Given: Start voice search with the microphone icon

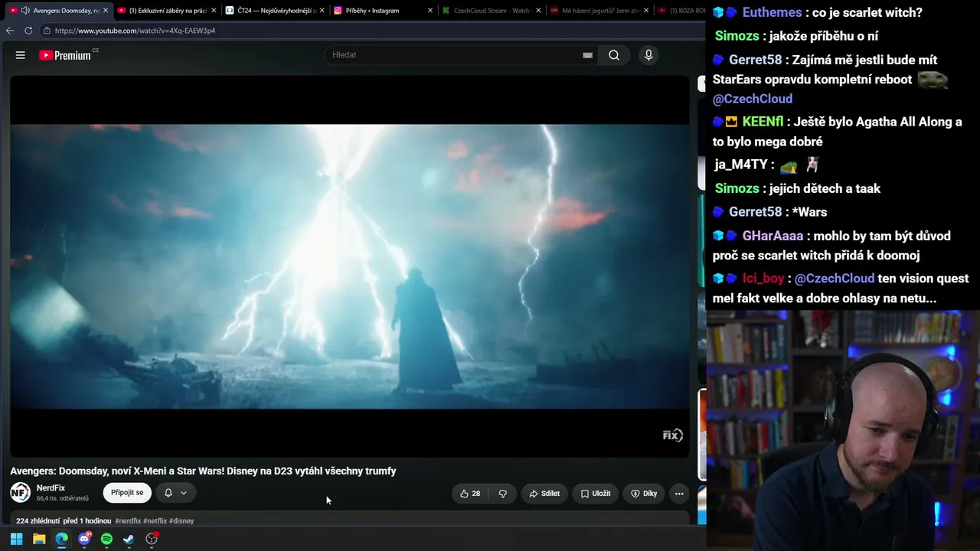Looking at the screenshot, I should (648, 55).
